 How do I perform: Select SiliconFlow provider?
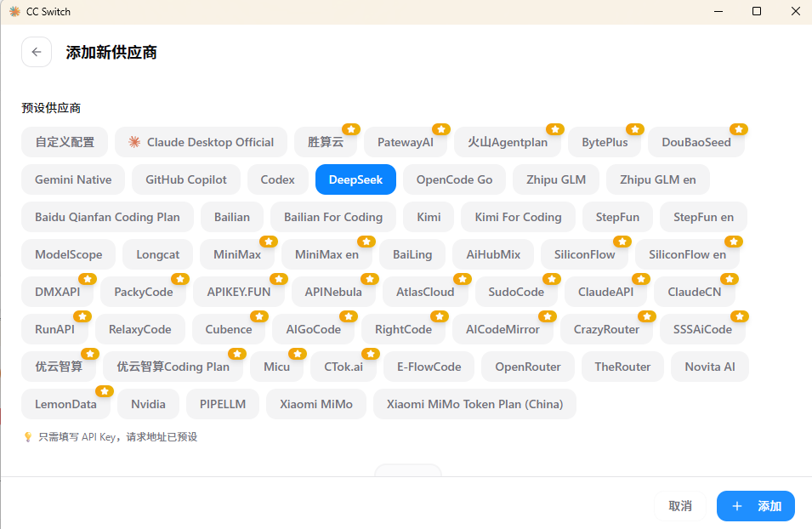coord(584,254)
